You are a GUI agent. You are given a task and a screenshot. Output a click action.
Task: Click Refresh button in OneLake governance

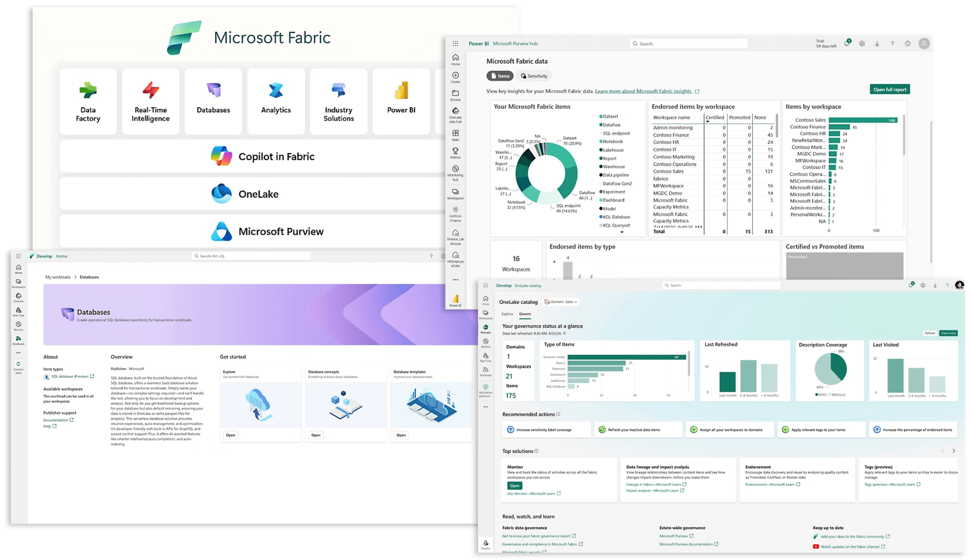(930, 333)
